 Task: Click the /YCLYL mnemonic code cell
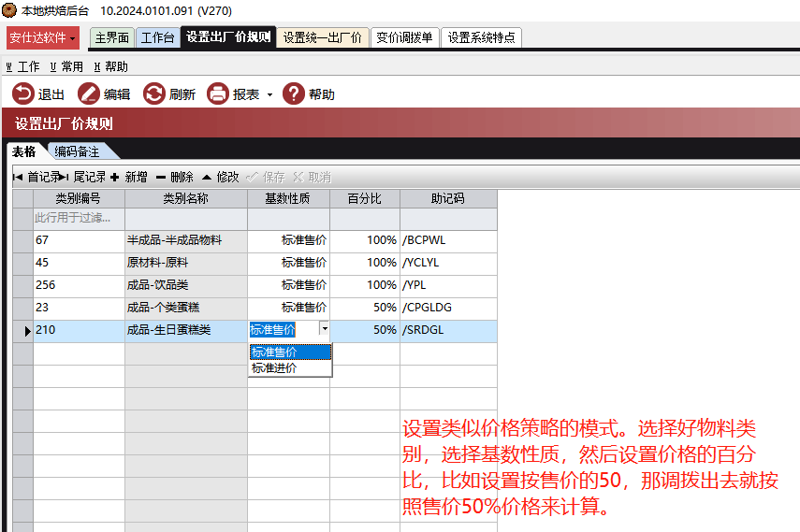448,263
